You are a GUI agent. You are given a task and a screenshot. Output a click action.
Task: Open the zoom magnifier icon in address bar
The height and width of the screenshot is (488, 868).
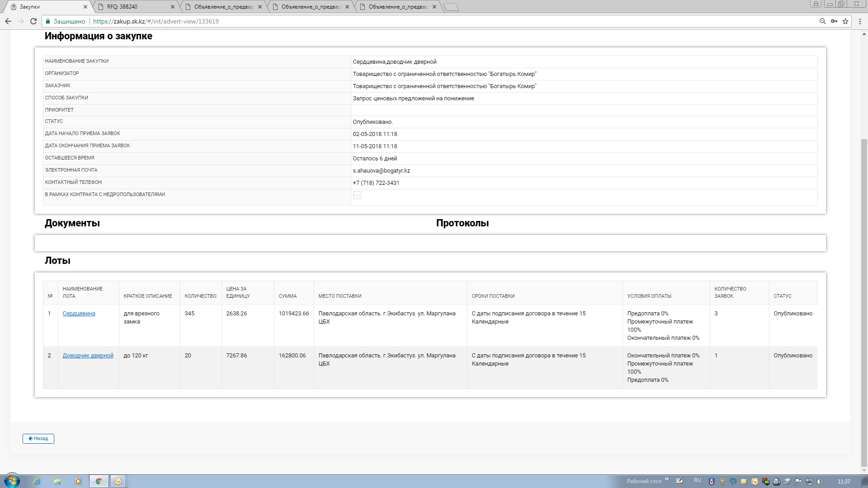823,21
